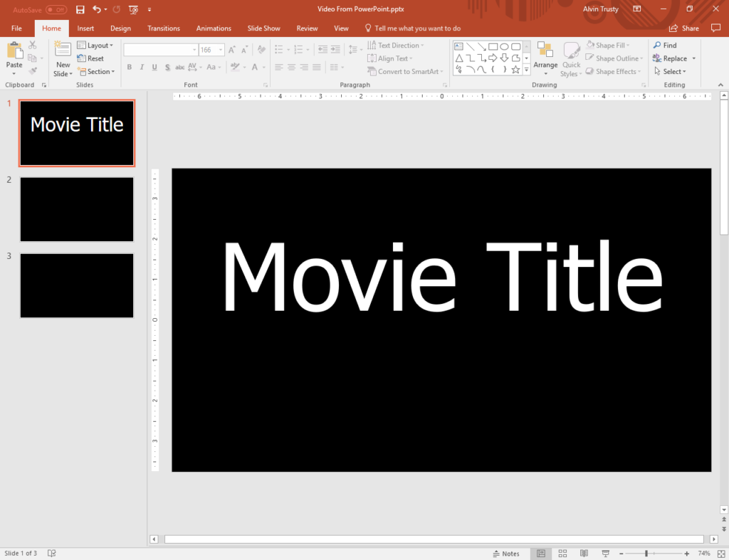Open the font size dropdown showing 166

pos(221,50)
